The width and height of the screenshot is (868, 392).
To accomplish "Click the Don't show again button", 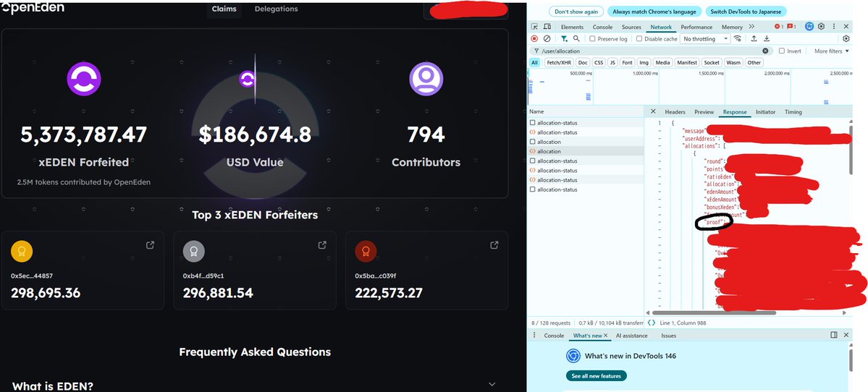I will (576, 12).
